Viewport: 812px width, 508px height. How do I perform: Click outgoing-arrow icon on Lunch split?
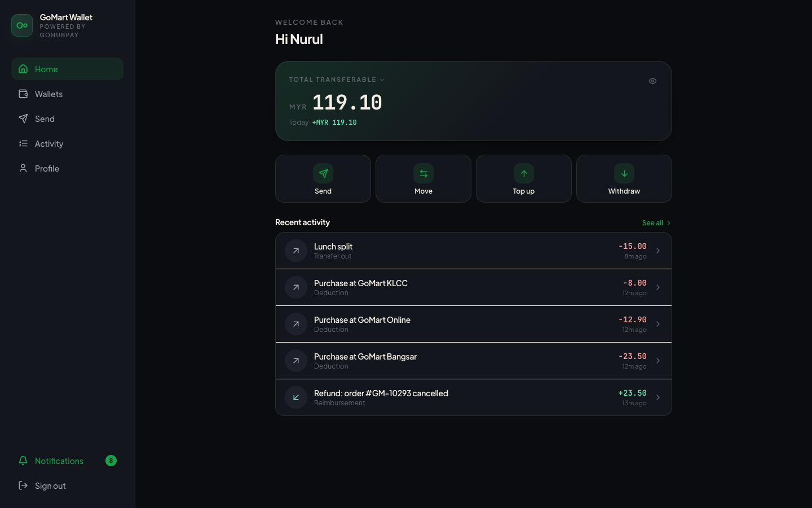[296, 251]
